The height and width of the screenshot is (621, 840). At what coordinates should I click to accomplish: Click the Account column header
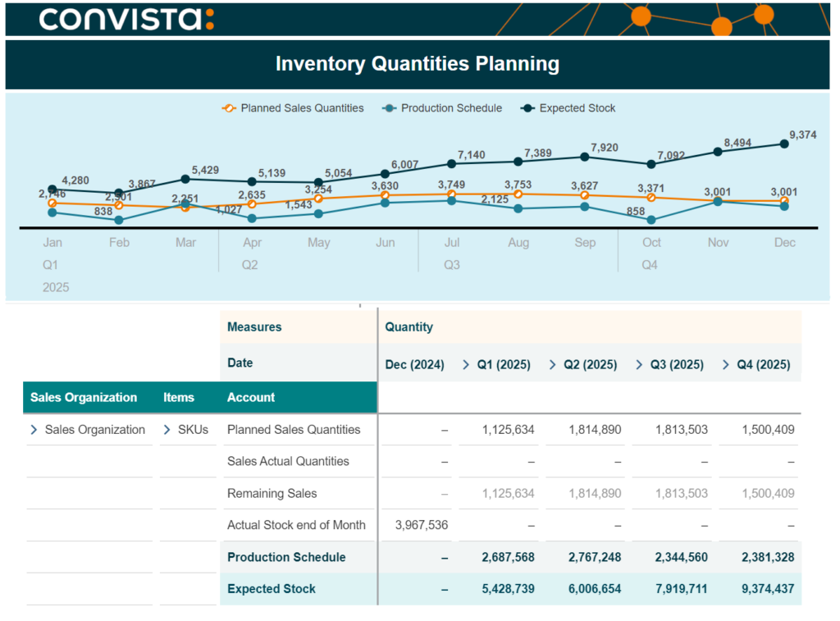click(x=251, y=398)
